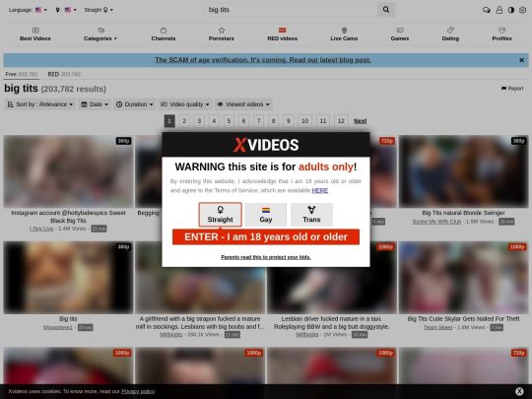Open Terms of Service HERE link
The width and height of the screenshot is (532, 399).
(x=319, y=190)
